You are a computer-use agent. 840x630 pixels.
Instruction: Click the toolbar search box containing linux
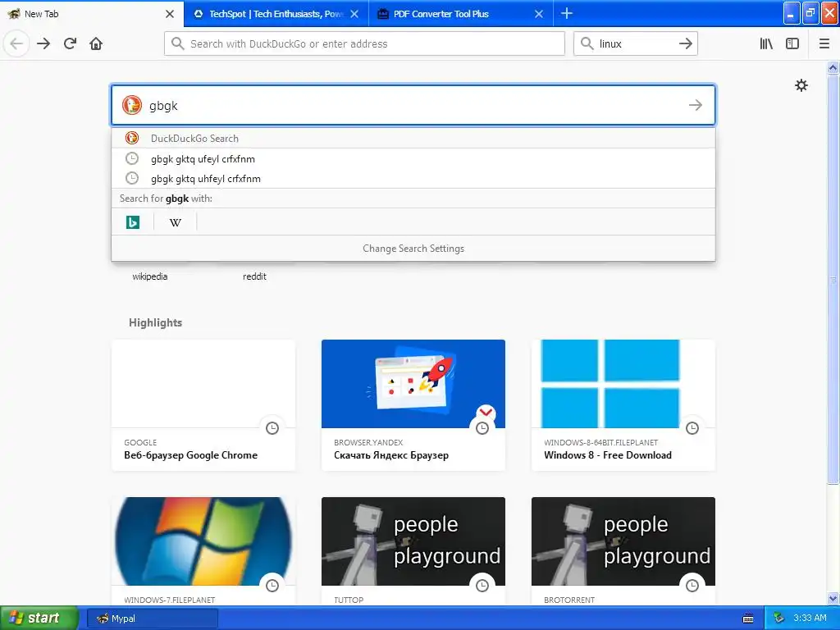(x=636, y=43)
